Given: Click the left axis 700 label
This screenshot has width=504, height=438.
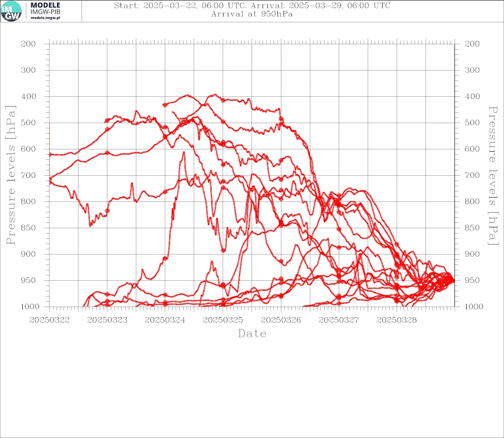Looking at the screenshot, I should [28, 176].
